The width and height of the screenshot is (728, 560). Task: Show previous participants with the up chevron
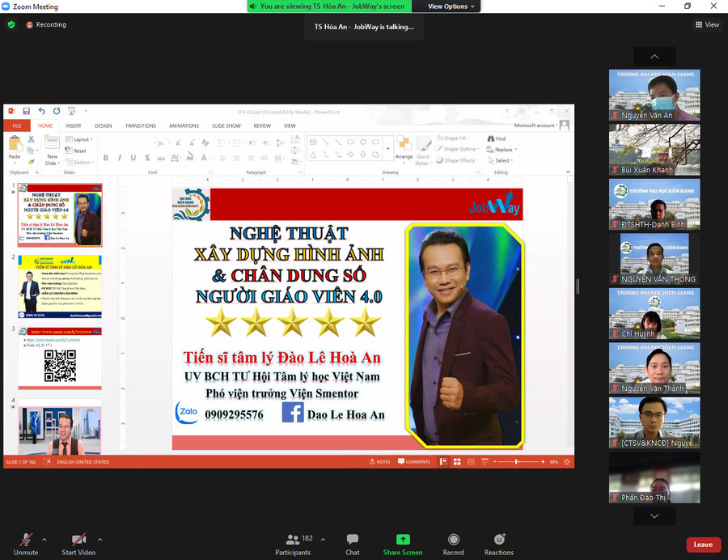coord(654,56)
